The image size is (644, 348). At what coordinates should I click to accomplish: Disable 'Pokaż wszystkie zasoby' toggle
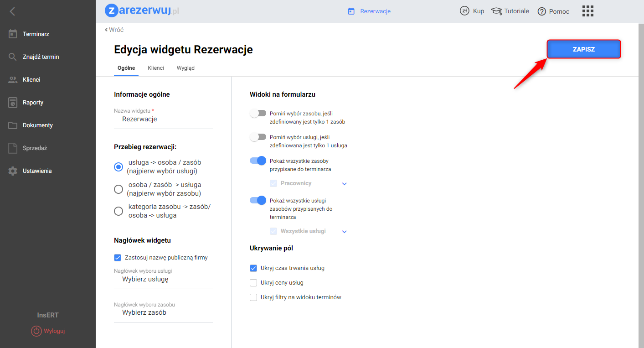(x=258, y=161)
